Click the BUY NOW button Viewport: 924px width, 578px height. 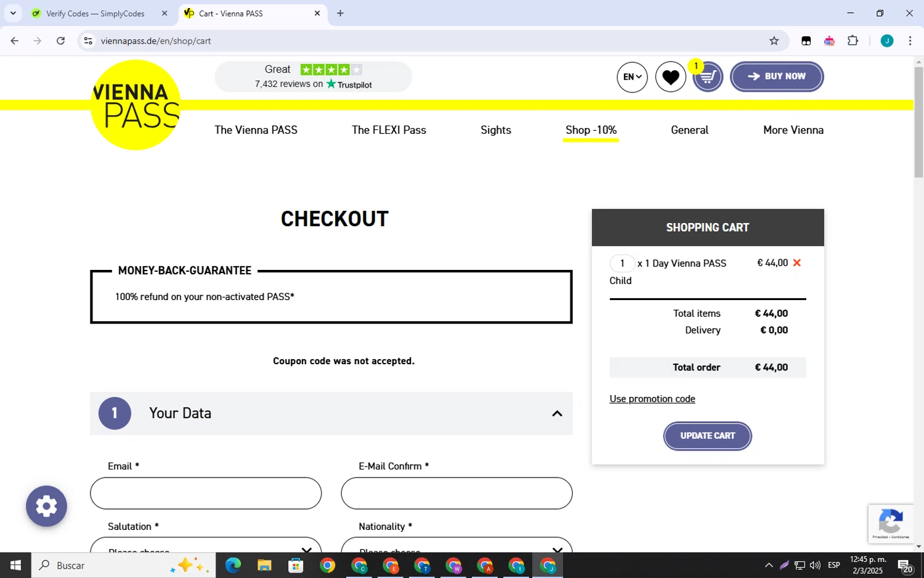(777, 76)
